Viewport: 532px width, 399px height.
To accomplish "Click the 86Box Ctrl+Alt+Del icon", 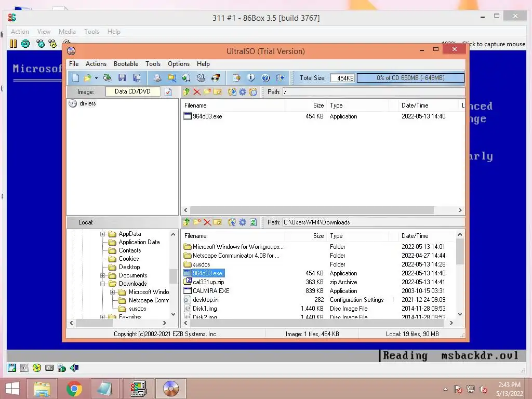I will coord(41,44).
